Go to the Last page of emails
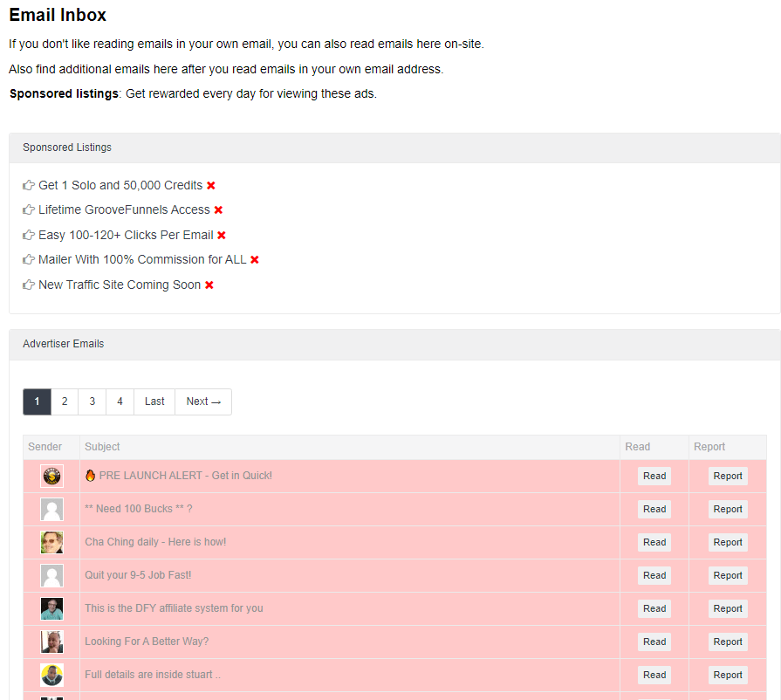 pos(154,401)
